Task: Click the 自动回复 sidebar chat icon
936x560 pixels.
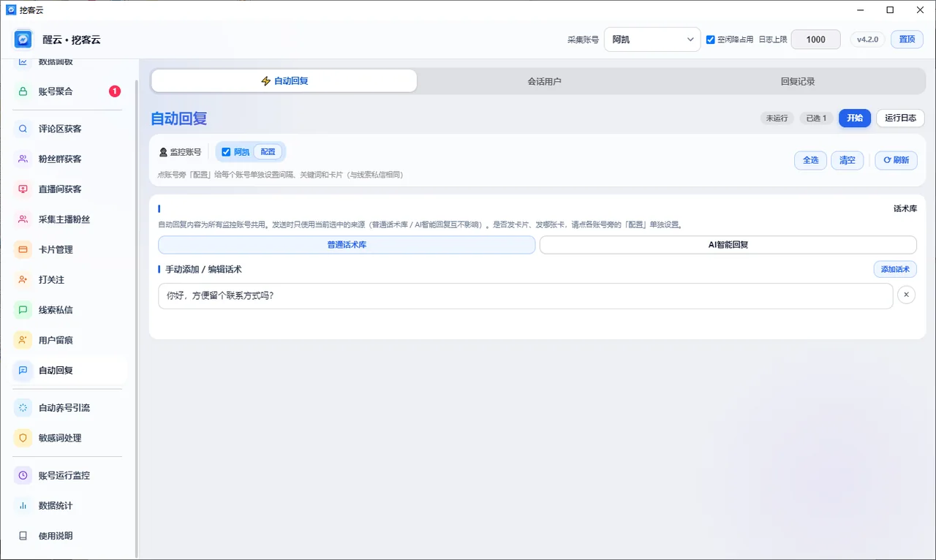Action: [23, 371]
